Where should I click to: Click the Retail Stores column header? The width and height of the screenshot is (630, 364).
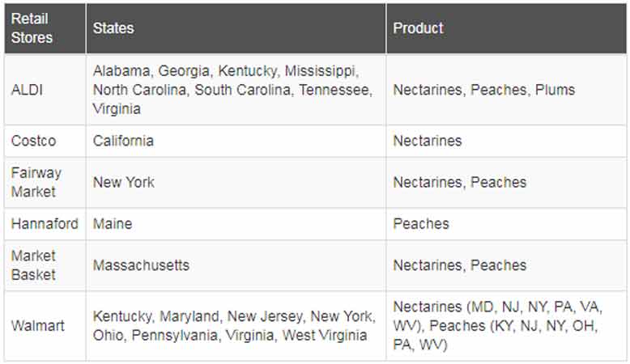(x=45, y=28)
